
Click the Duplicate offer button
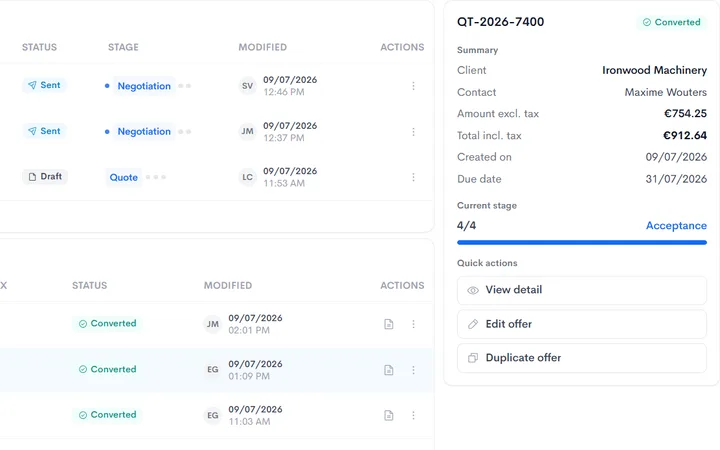click(582, 358)
